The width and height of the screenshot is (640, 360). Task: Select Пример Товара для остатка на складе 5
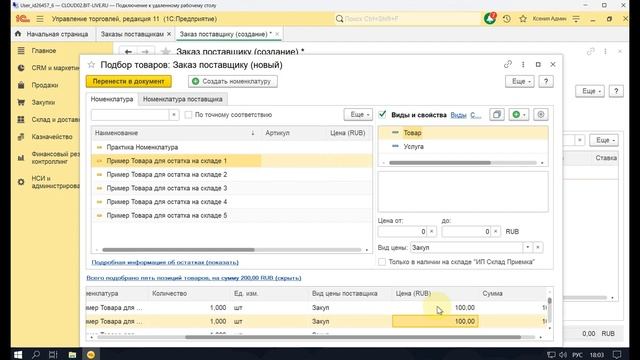[232, 216]
